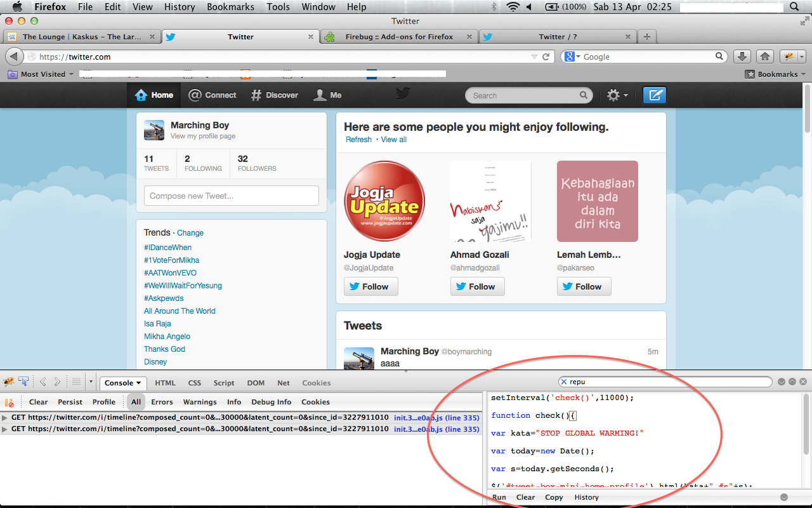812x508 pixels.
Task: Click the Firebug toolbar button in Firefox
Action: tap(789, 57)
